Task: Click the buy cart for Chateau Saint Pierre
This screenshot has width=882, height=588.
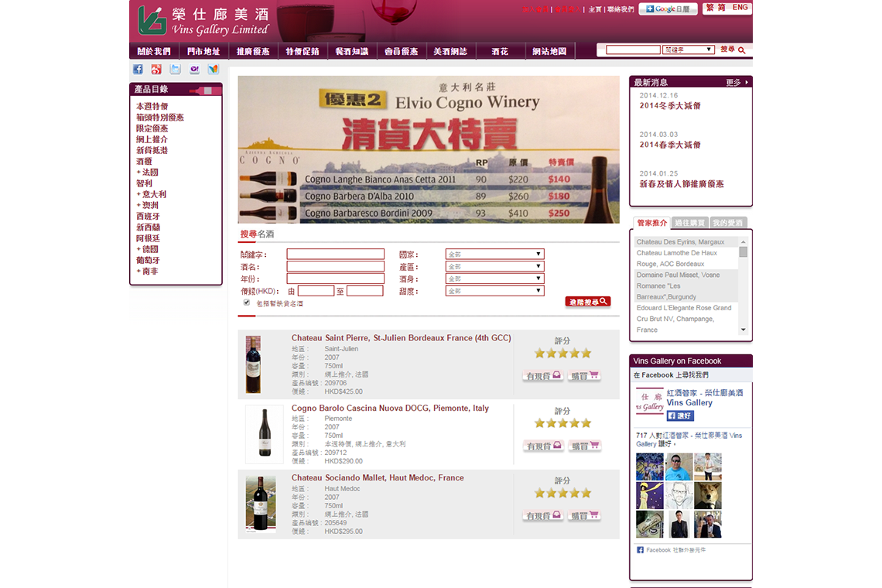Action: tap(584, 376)
